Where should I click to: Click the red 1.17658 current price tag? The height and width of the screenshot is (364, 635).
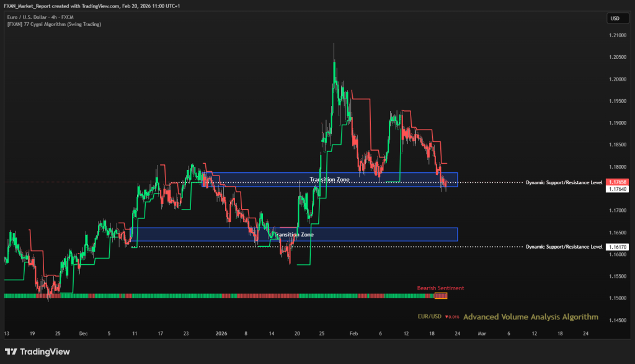pos(616,182)
